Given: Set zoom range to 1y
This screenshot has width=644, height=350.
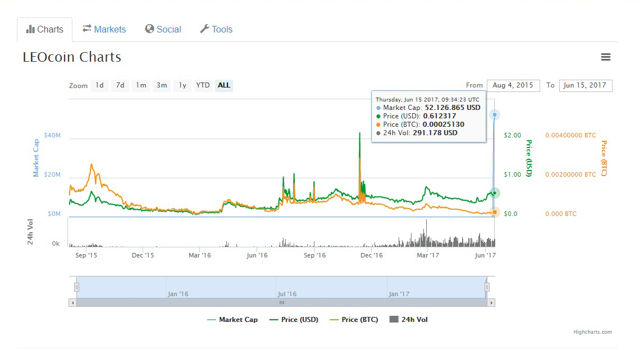Looking at the screenshot, I should click(182, 85).
